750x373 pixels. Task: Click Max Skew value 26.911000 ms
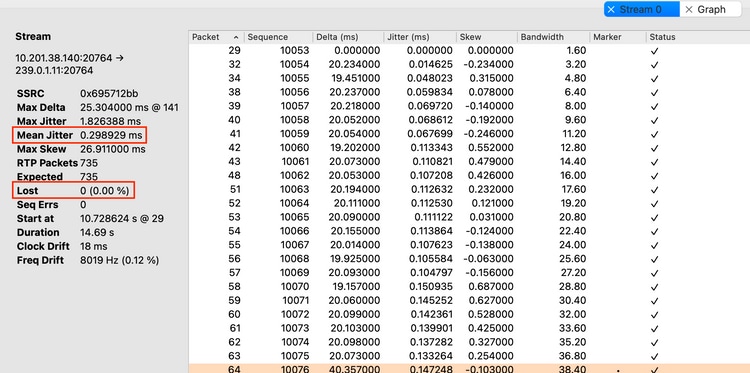(x=112, y=149)
